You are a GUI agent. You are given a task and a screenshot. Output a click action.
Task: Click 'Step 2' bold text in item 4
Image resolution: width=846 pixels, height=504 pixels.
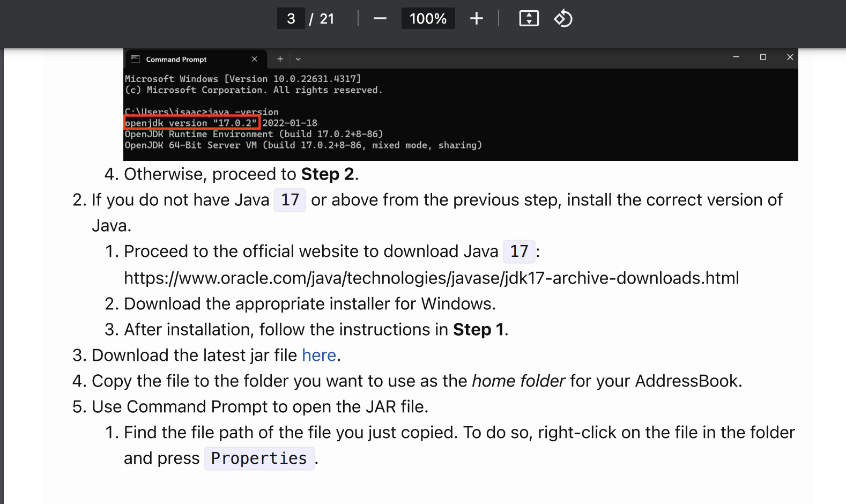tap(328, 174)
